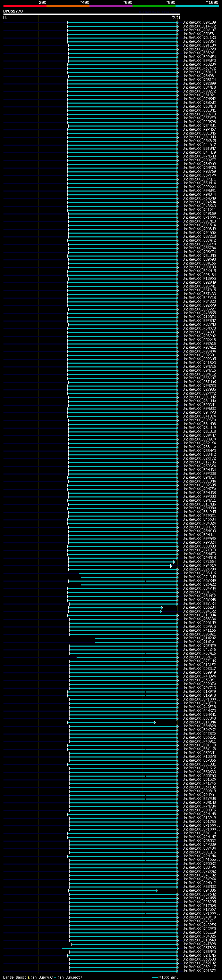Select label UniRef100_Q1W2O2
This screenshot has height=980, width=222.
click(199, 638)
